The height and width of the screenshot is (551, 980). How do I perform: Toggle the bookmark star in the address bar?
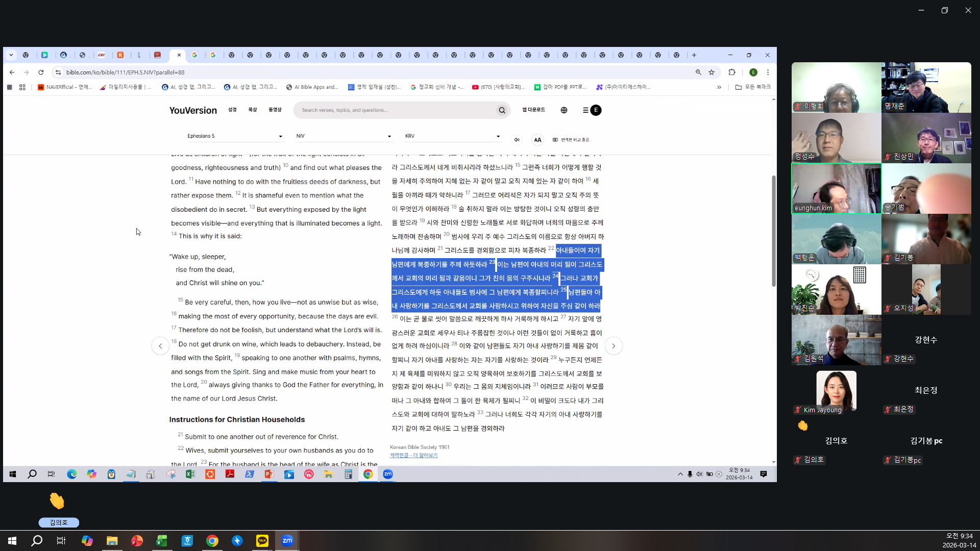[x=712, y=72]
